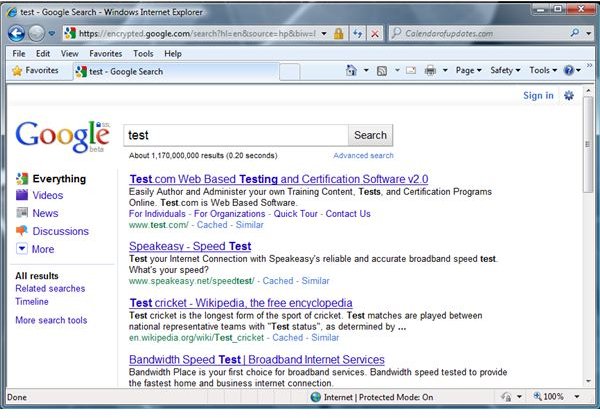Click the 'Quick Tour' sitelink
Image resolution: width=600 pixels, height=418 pixels.
[295, 214]
